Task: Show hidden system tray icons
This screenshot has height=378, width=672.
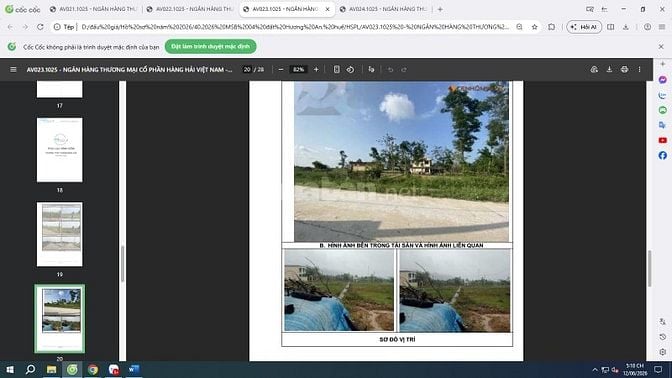Action: tap(595, 369)
